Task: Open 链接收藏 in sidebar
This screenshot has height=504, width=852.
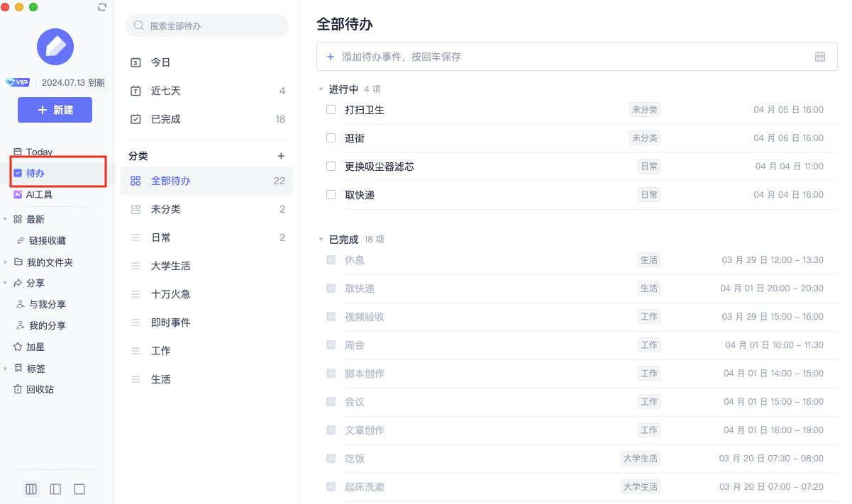Action: [47, 241]
